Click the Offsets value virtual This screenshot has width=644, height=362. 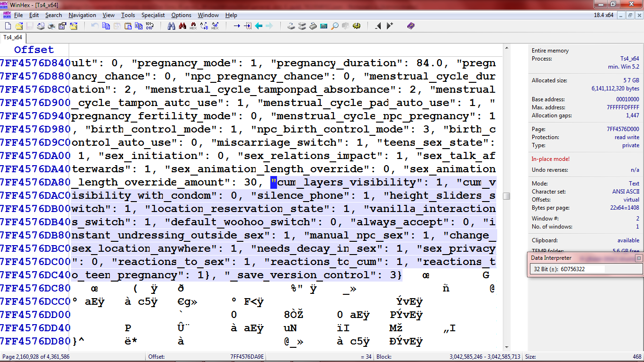click(631, 200)
